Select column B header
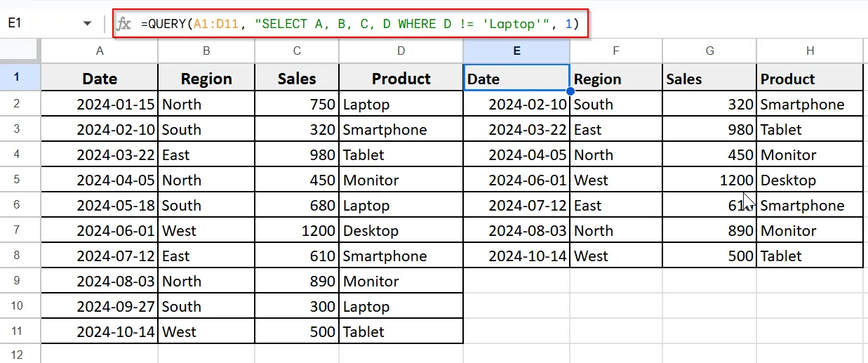The width and height of the screenshot is (868, 363). (206, 51)
